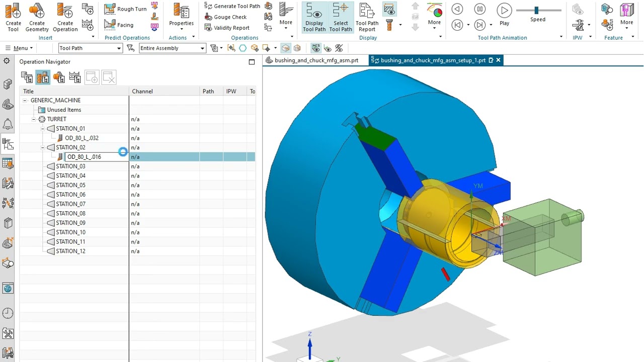This screenshot has height=362, width=644.
Task: Collapse the GENERIC_MACHINE tree node
Action: (x=25, y=101)
